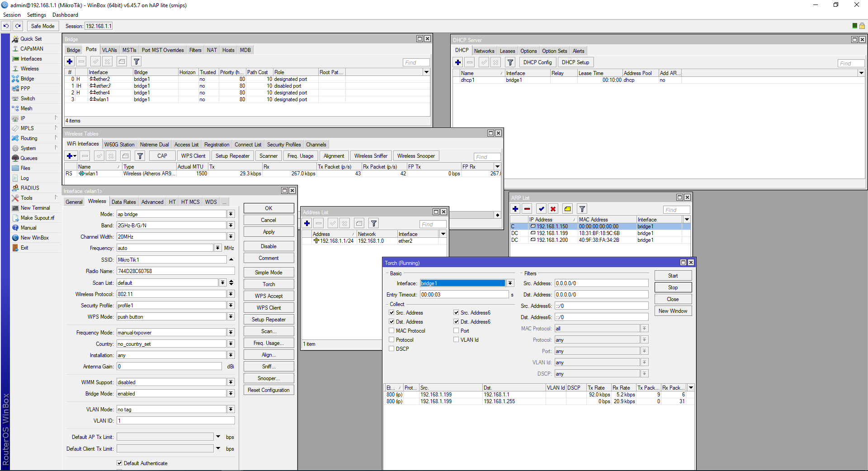
Task: Open Wireless in the sidebar
Action: (x=29, y=69)
